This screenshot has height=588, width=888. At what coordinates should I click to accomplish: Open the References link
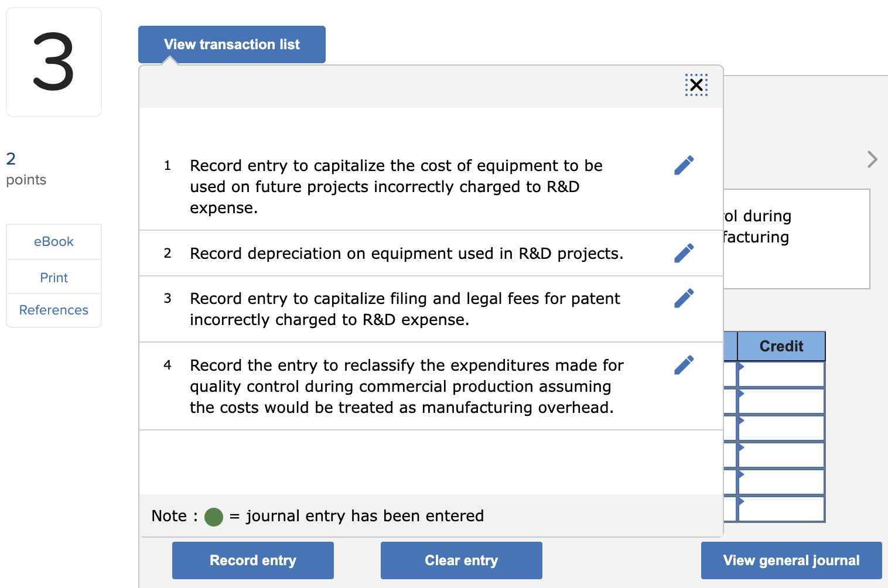pos(54,310)
